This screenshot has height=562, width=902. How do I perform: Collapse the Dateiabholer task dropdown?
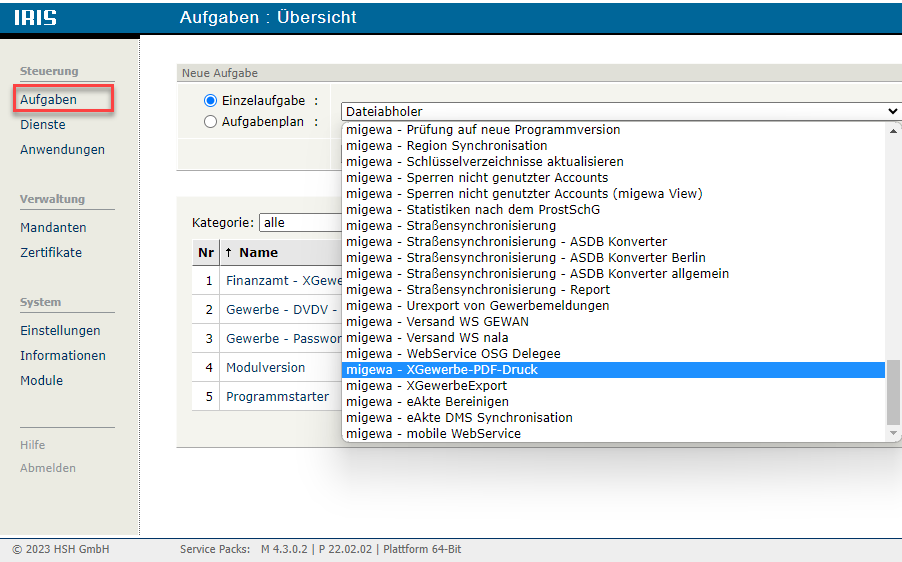pos(620,112)
